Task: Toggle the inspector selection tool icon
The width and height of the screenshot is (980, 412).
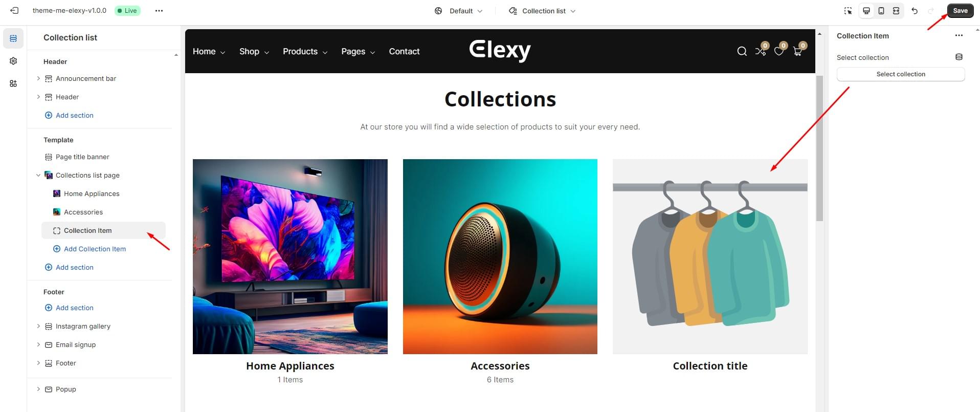Action: click(x=848, y=11)
